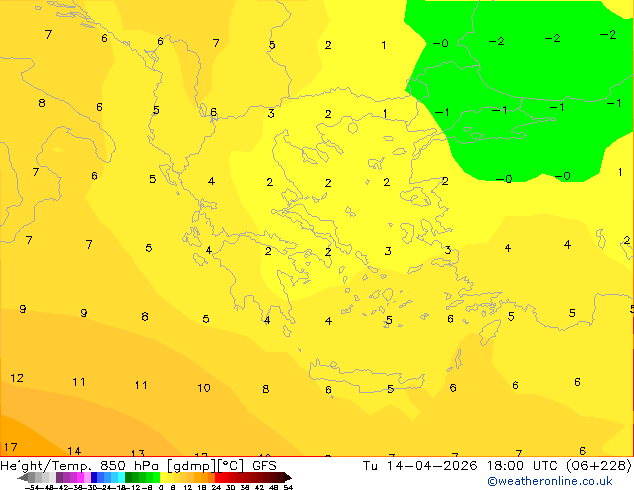The width and height of the screenshot is (634, 490).
Task: Click the cyan swatch in the temperature legend
Action: [121, 477]
